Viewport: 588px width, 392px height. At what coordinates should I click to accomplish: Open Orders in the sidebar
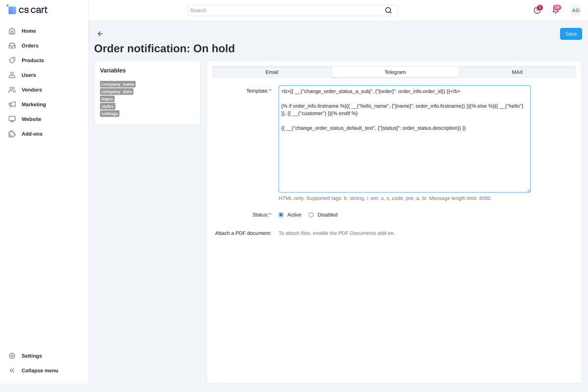tap(30, 46)
